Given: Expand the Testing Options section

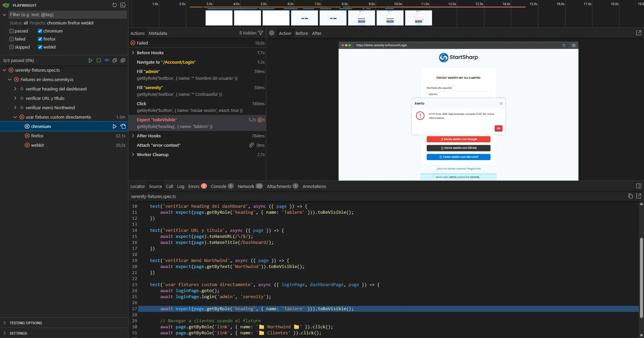Looking at the screenshot, I should (x=4, y=323).
